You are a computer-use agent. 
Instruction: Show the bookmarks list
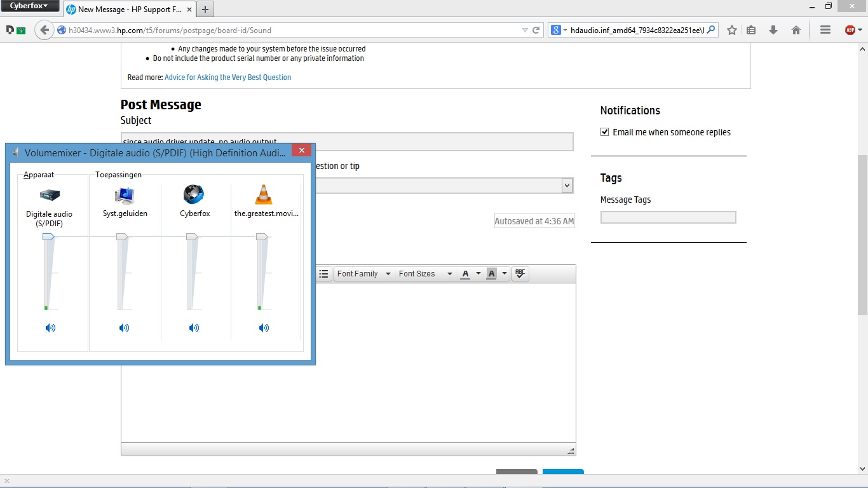tap(751, 30)
